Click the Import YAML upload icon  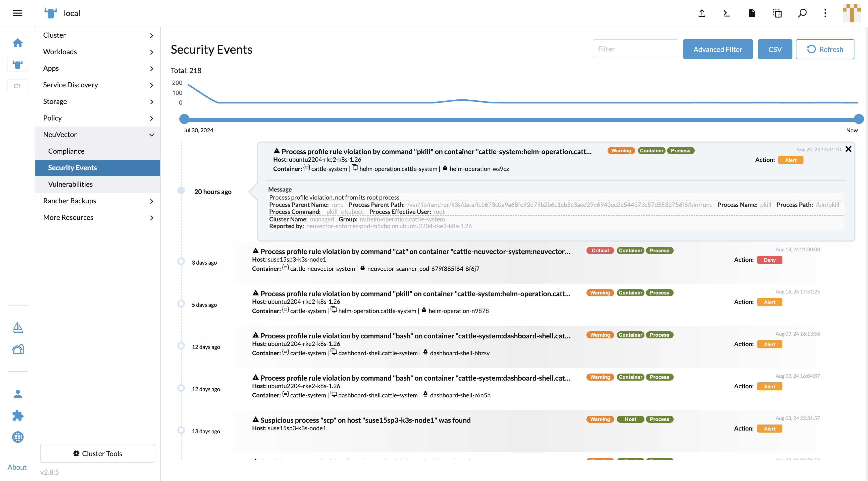[x=701, y=13]
